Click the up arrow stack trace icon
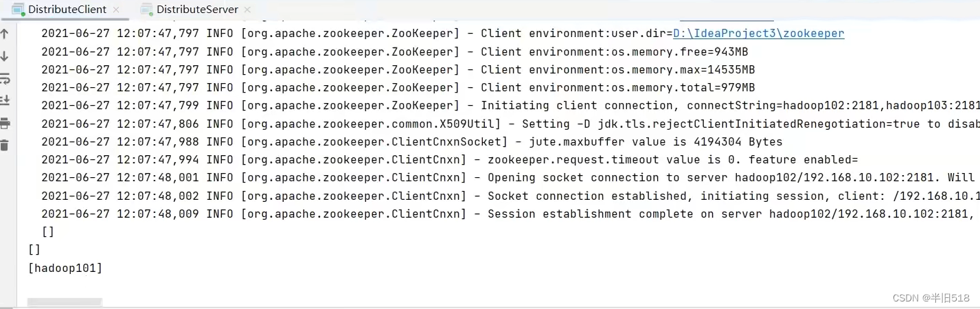Screen dimensions: 980x309 5,34
